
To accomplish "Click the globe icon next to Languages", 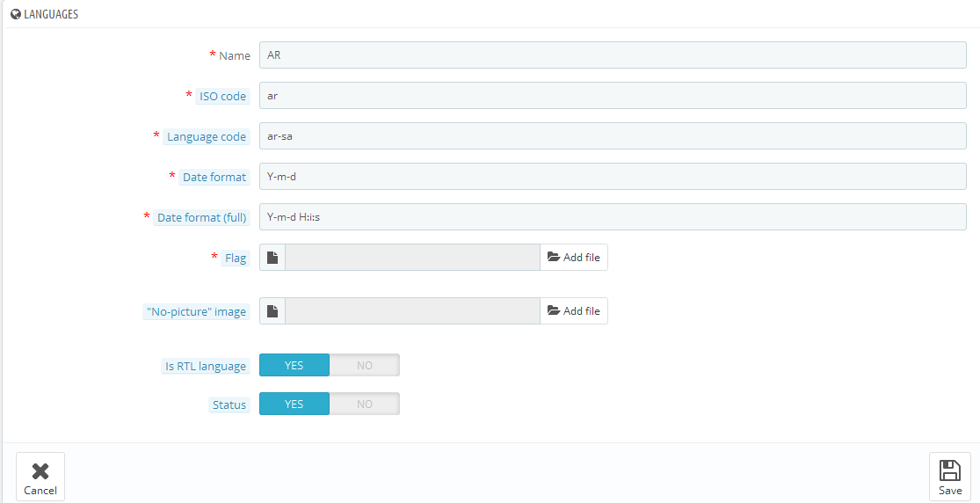I will point(16,14).
